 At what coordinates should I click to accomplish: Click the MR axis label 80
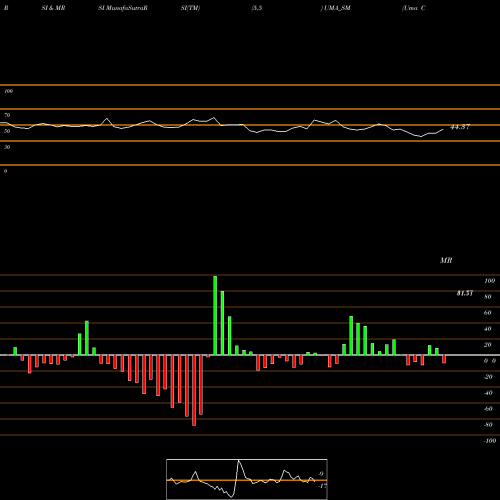[x=488, y=297]
